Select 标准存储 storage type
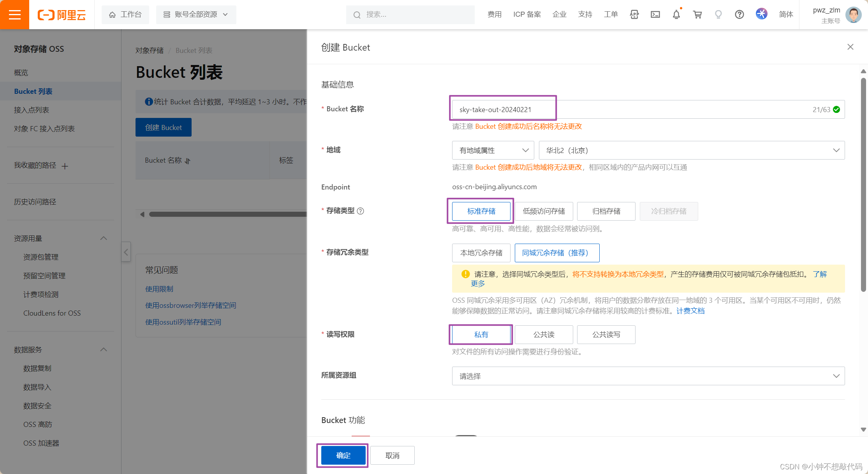The image size is (868, 474). click(481, 211)
